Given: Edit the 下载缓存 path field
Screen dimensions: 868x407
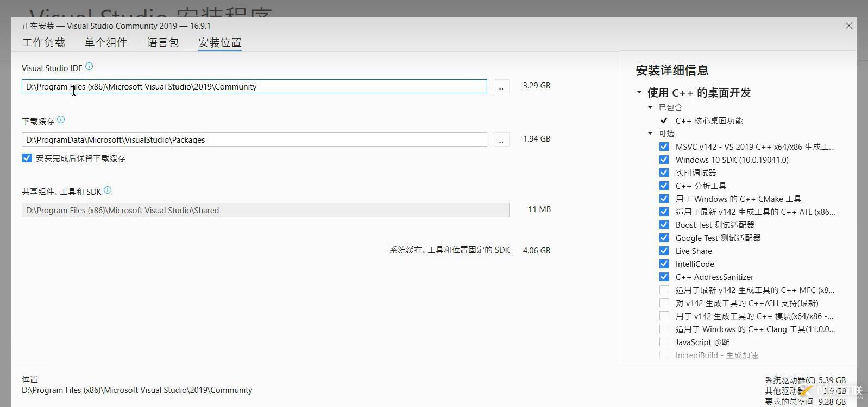Looking at the screenshot, I should tap(254, 139).
